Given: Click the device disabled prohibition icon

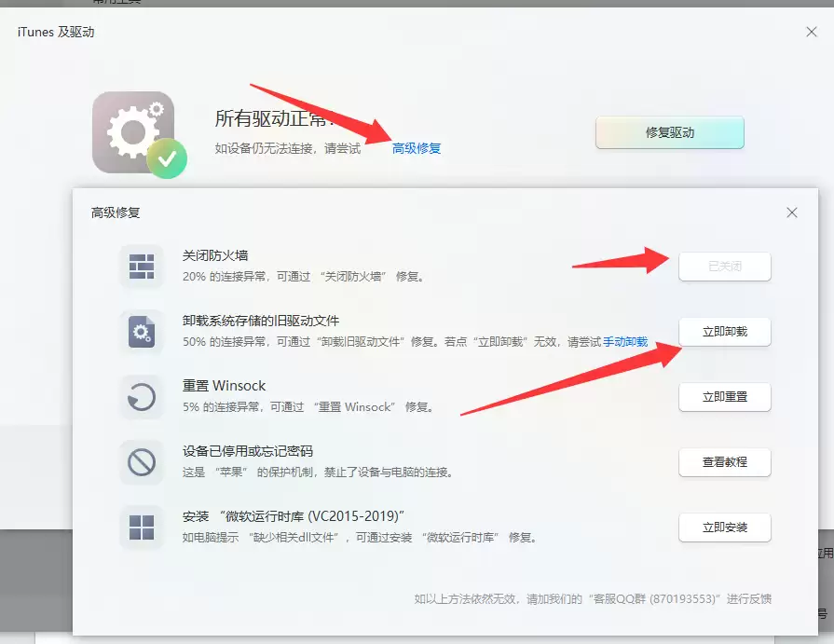Looking at the screenshot, I should (x=142, y=462).
